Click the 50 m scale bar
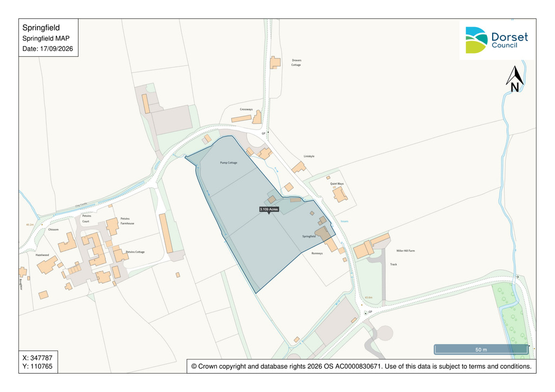 click(481, 349)
